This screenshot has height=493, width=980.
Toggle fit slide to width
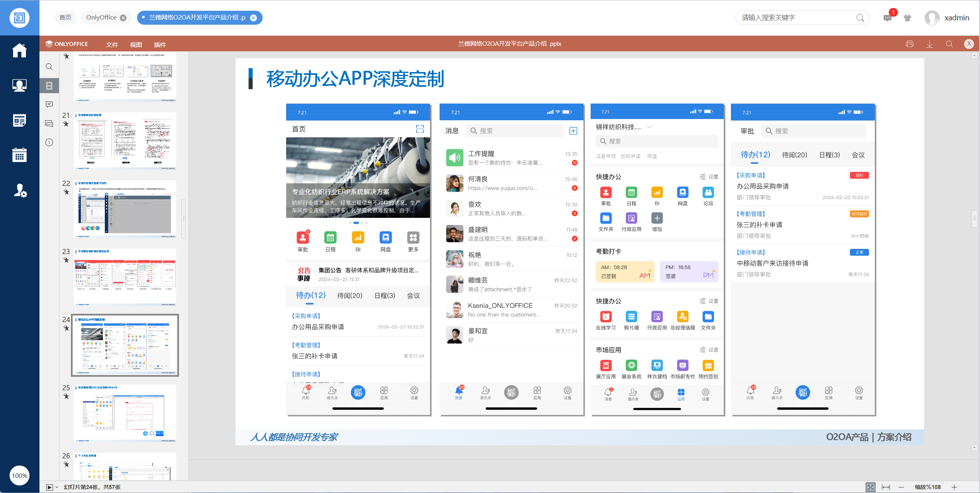tap(886, 487)
